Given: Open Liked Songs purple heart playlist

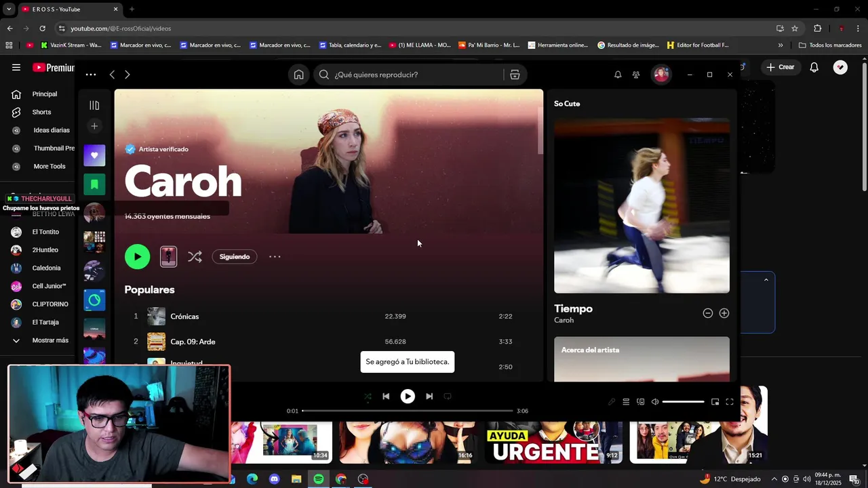Looking at the screenshot, I should 94,155.
